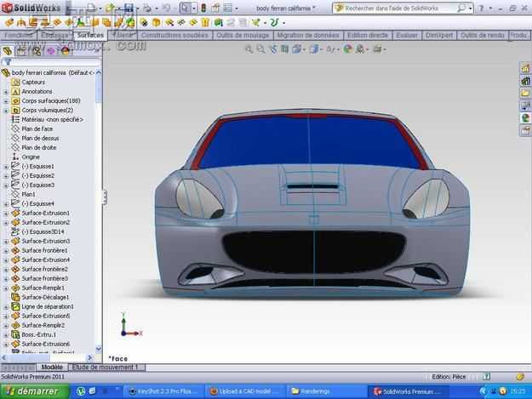Expand the Corps volumiques(2) folder

(x=6, y=111)
